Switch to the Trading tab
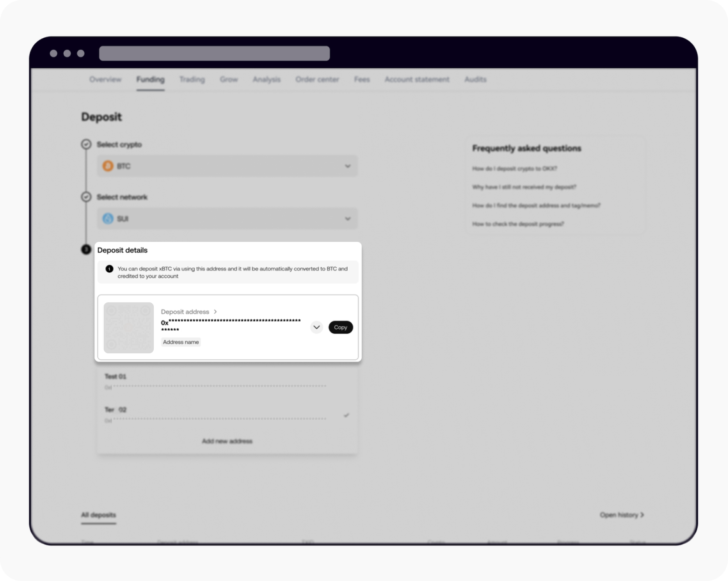 192,79
